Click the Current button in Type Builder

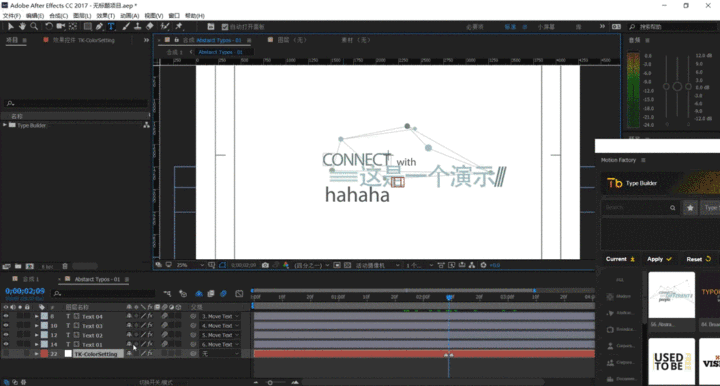620,259
